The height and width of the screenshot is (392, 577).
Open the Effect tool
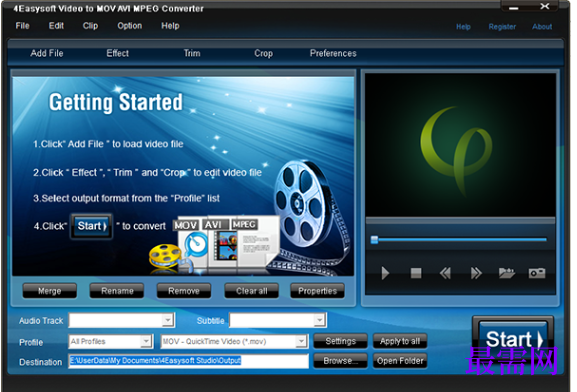pos(118,53)
